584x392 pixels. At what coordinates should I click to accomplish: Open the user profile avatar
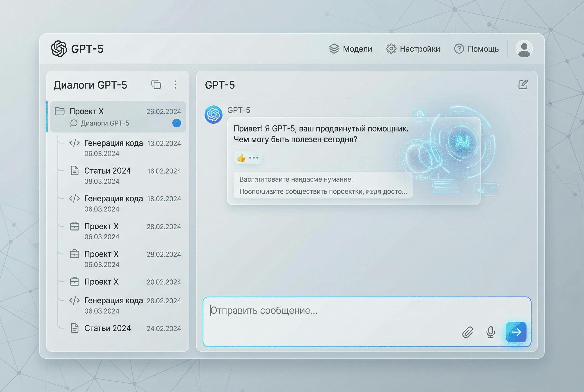point(524,49)
